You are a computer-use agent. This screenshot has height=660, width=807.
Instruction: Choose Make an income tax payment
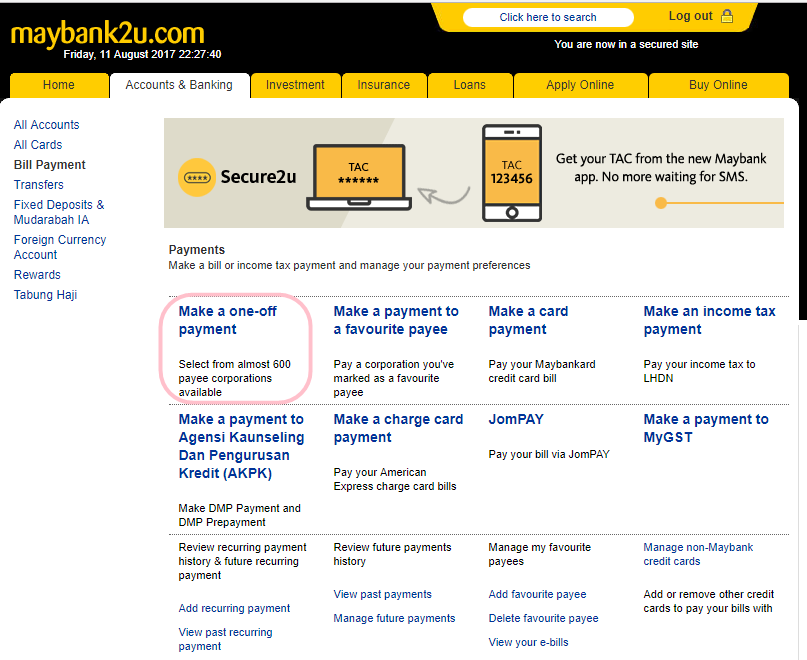pyautogui.click(x=709, y=320)
